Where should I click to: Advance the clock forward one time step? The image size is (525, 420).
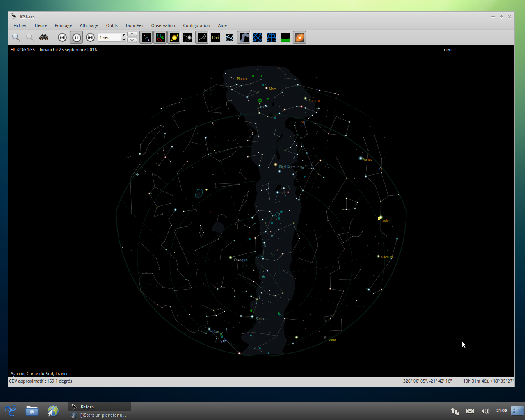pos(90,37)
